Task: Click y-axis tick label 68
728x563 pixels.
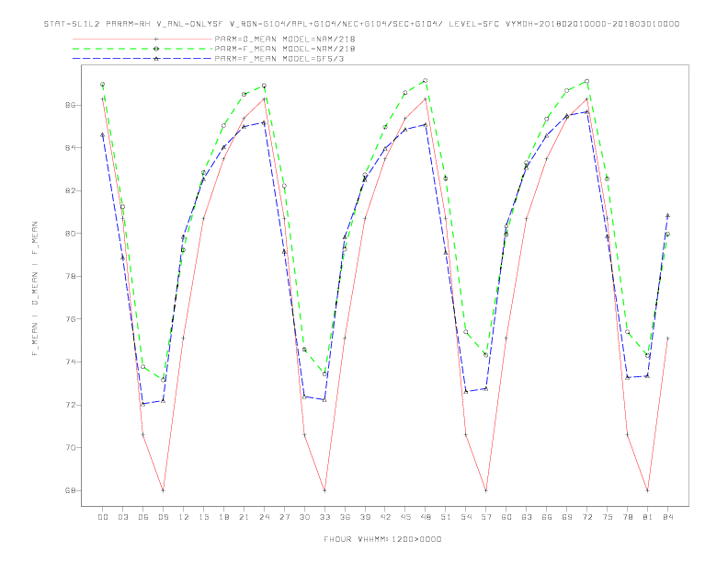Action: pos(69,490)
